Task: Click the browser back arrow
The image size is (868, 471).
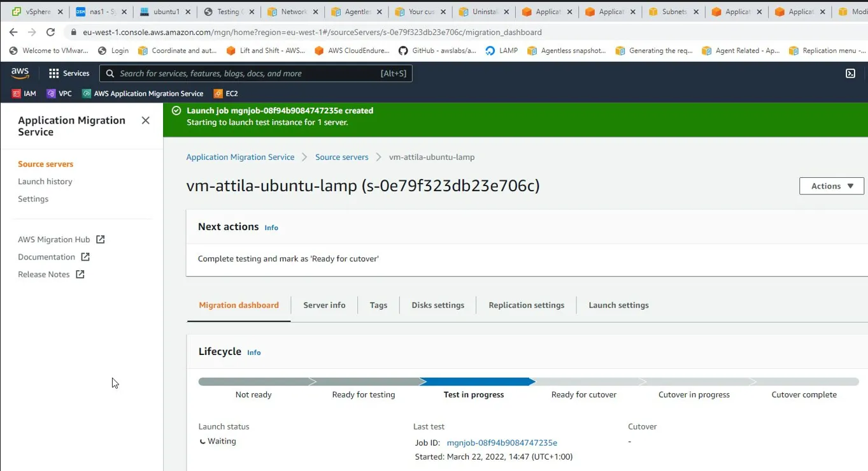Action: click(13, 32)
